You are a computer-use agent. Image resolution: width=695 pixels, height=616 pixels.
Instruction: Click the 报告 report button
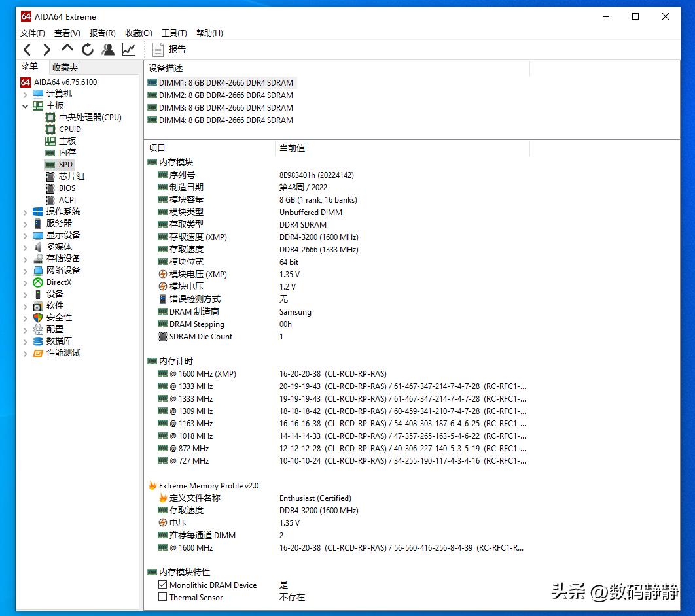pyautogui.click(x=168, y=49)
